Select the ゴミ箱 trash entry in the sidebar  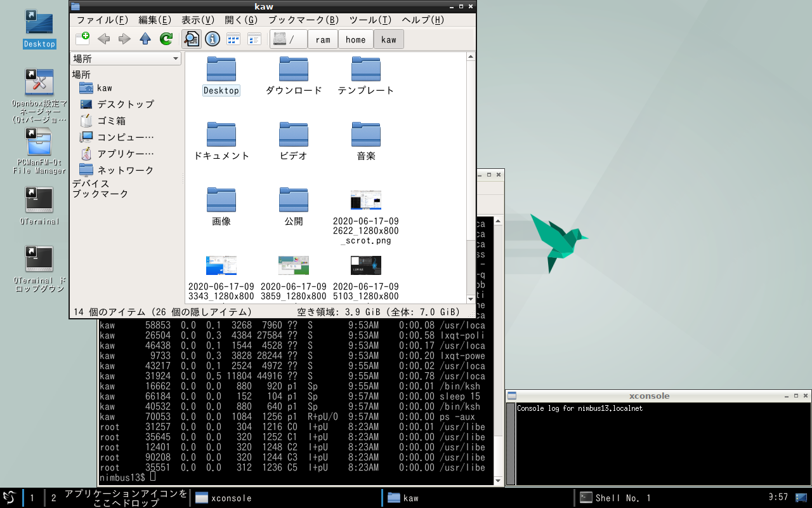click(110, 121)
